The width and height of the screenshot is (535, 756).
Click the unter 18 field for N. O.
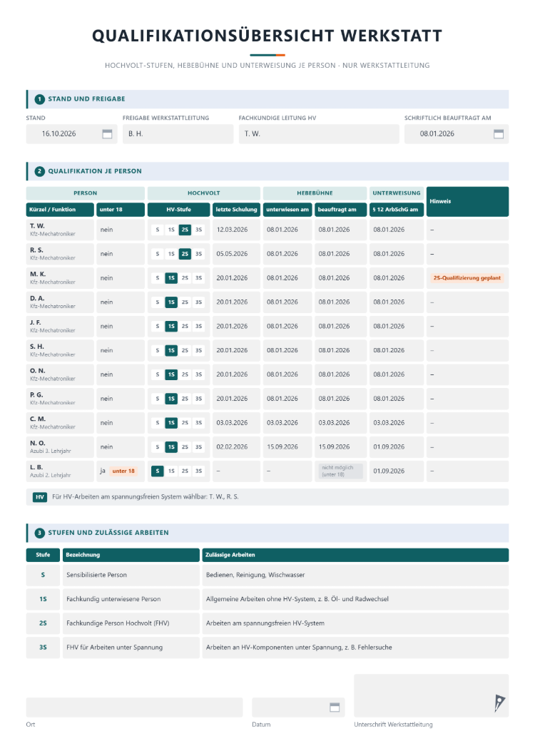[x=121, y=447]
